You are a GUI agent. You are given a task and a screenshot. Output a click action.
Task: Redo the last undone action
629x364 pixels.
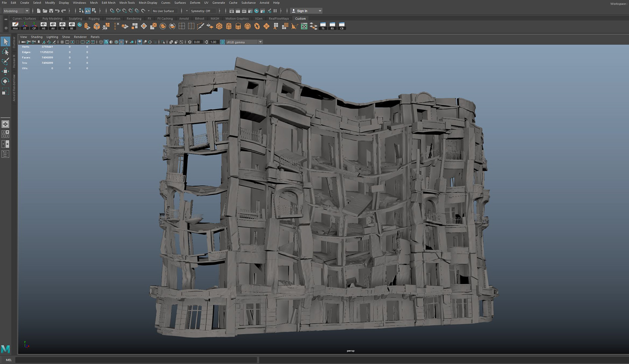(x=64, y=11)
